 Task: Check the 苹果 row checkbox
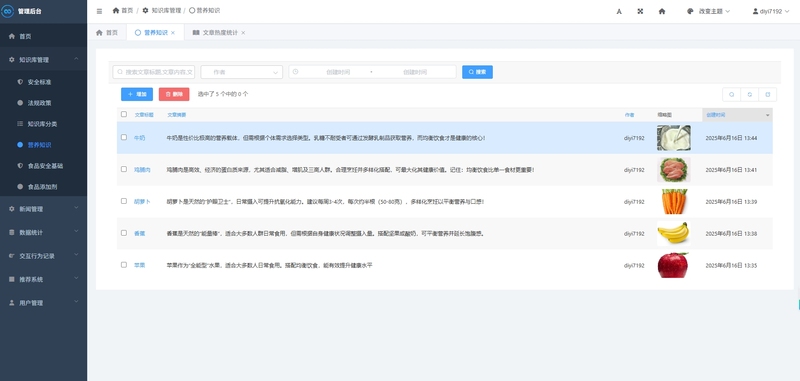click(124, 265)
